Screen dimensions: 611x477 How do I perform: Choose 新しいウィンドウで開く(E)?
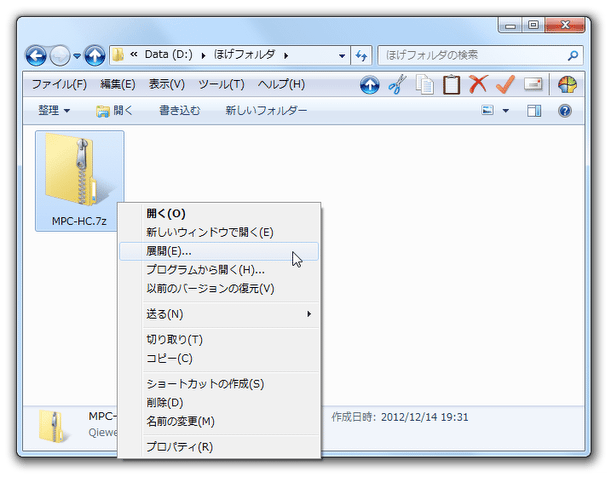pyautogui.click(x=219, y=232)
